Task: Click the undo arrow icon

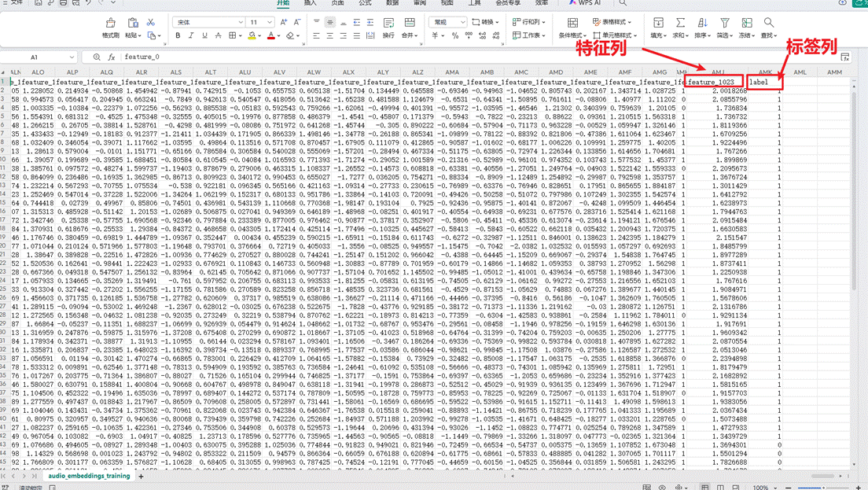Action: (x=89, y=3)
